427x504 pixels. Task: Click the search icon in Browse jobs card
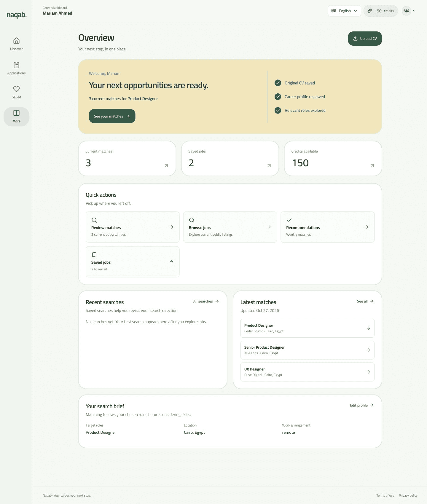point(192,220)
